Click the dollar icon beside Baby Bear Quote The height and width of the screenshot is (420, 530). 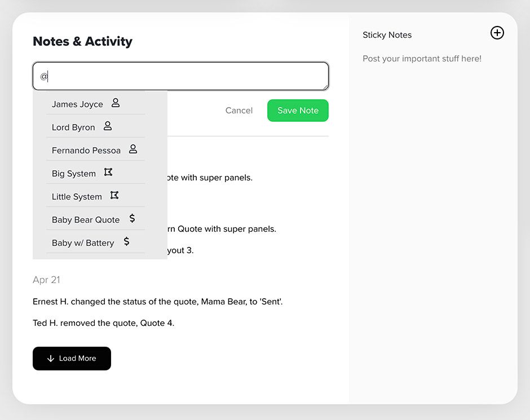[x=132, y=218]
